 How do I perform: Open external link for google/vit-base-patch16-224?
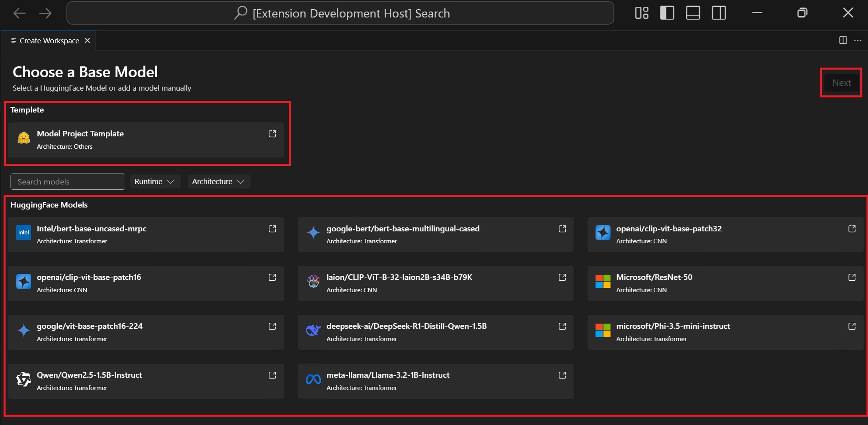(272, 326)
